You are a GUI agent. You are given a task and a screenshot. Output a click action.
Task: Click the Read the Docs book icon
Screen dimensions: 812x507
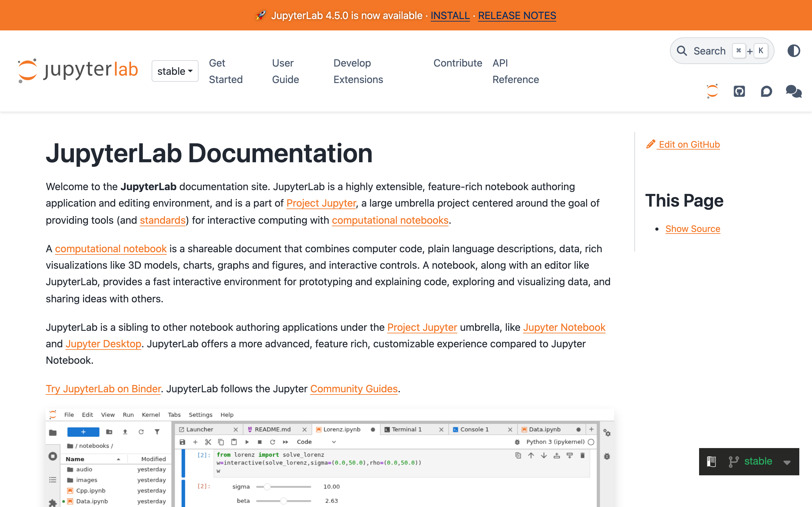pos(711,462)
